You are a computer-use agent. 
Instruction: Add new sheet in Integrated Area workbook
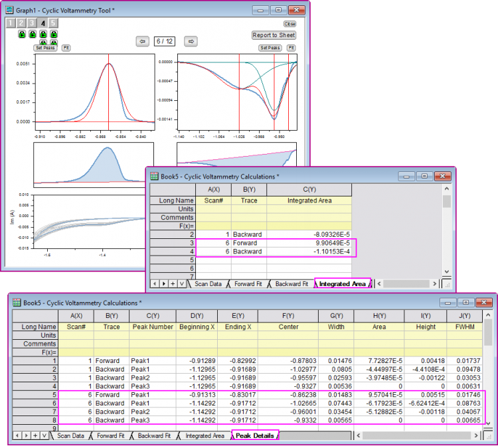tap(173, 284)
